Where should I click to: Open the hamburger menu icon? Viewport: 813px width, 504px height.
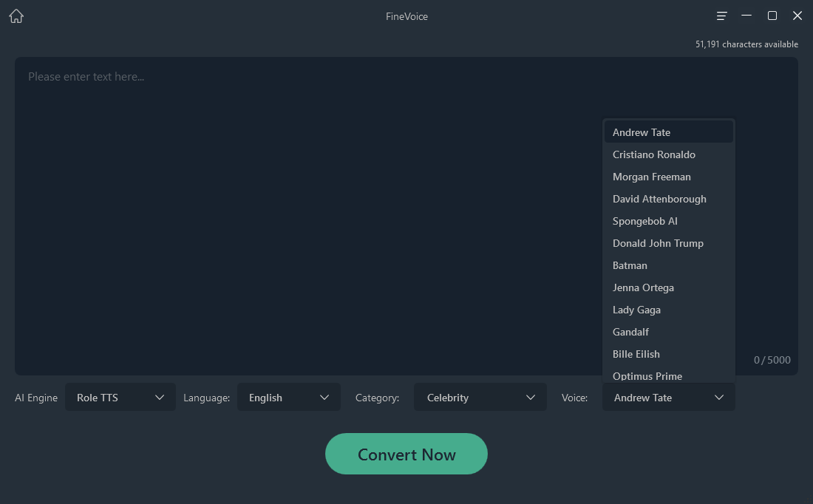point(721,16)
